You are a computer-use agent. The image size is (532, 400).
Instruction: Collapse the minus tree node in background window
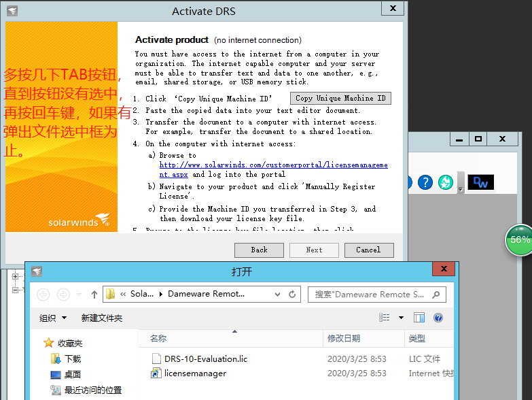tap(15, 290)
